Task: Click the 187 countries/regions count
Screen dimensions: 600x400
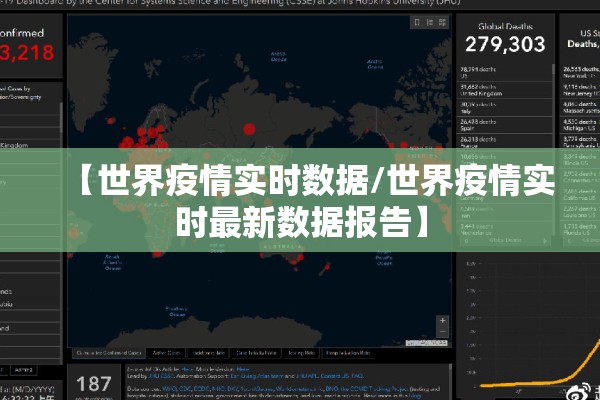Action: click(93, 384)
